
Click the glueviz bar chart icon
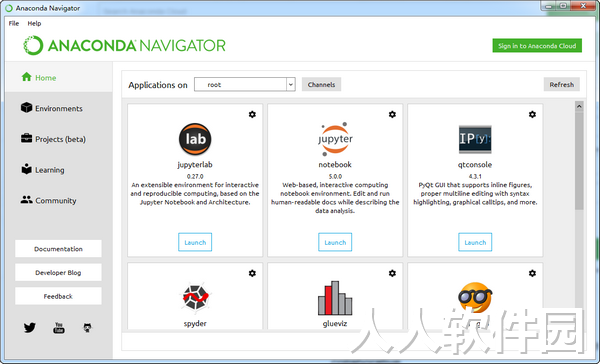(x=335, y=298)
